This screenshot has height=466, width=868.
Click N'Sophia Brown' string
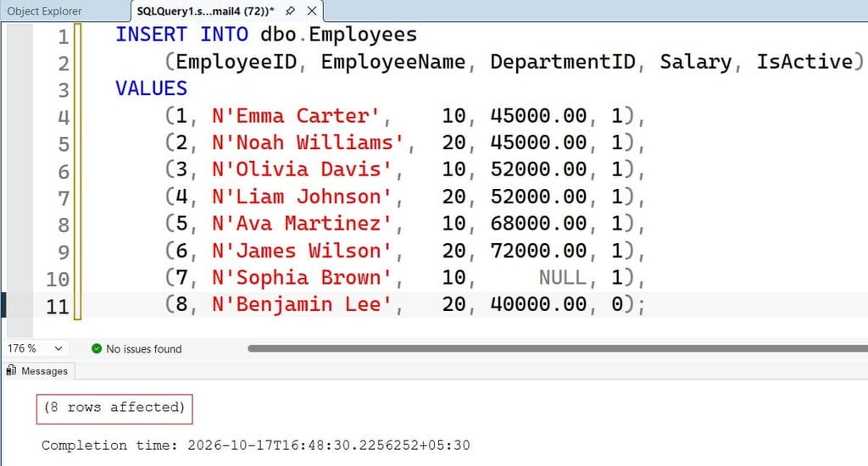[303, 277]
